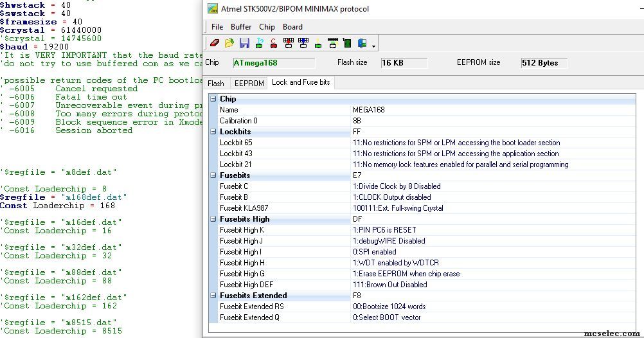Open the Board menu
Viewport: 644px width, 338px height.
coord(292,27)
